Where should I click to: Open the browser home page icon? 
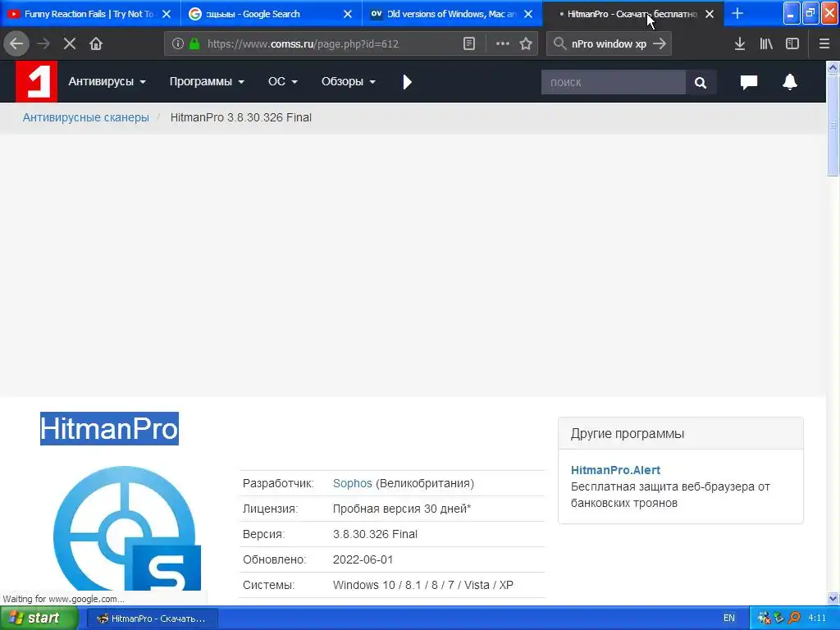point(96,44)
